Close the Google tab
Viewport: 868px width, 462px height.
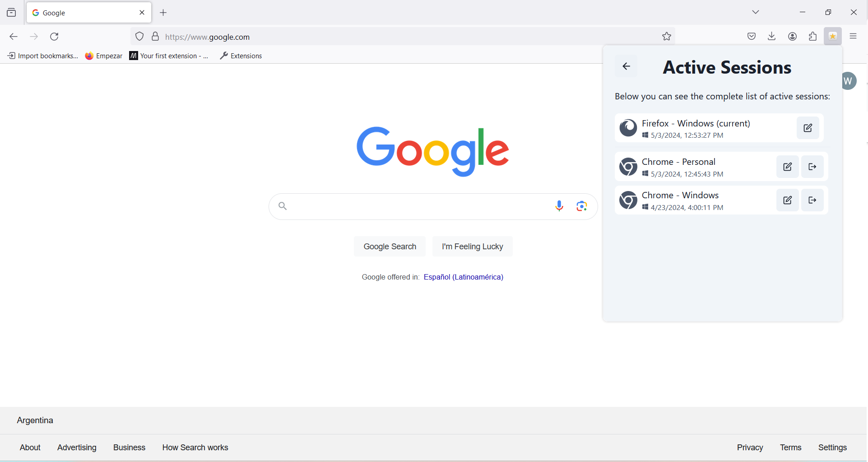pyautogui.click(x=142, y=13)
